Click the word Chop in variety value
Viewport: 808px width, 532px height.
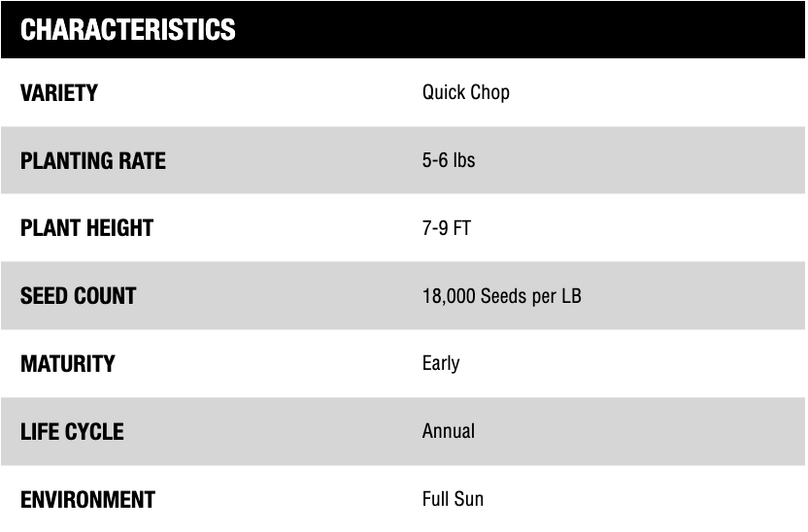489,93
